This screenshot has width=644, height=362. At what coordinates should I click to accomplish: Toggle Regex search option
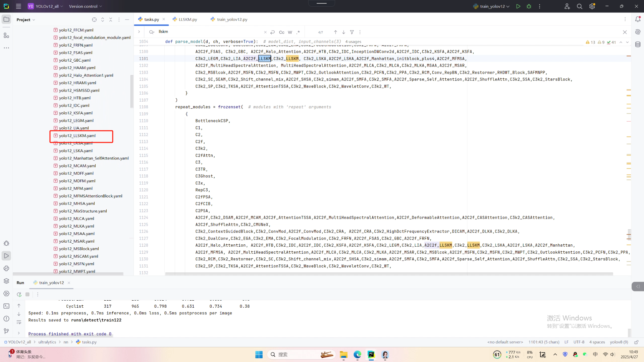[x=298, y=32]
